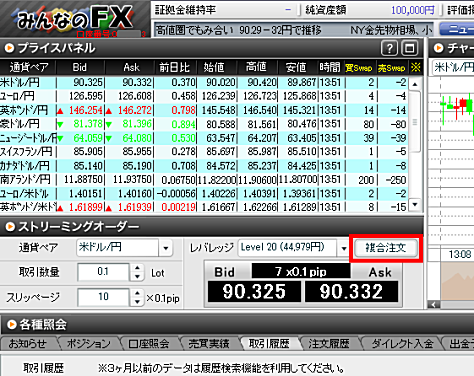Click the orange arrow icon beside 各種照会
The width and height of the screenshot is (474, 376).
pyautogui.click(x=11, y=324)
